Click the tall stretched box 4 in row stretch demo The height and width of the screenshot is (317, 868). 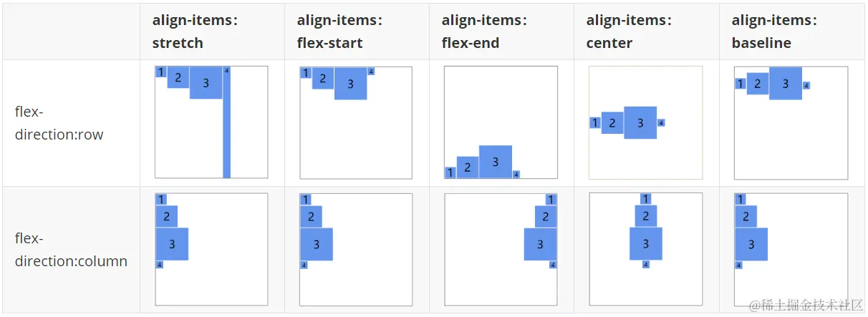point(226,129)
